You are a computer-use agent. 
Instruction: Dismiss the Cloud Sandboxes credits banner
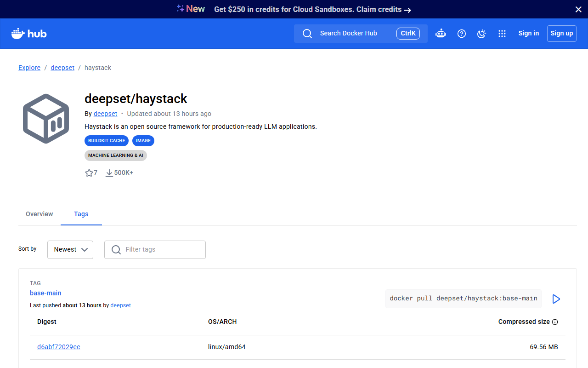click(x=578, y=9)
